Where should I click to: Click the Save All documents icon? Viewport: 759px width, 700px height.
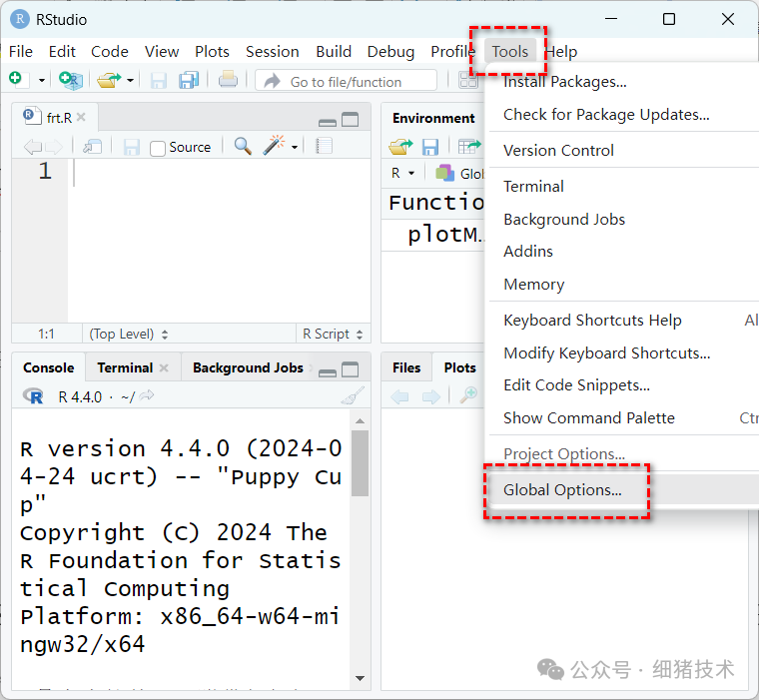tap(189, 80)
